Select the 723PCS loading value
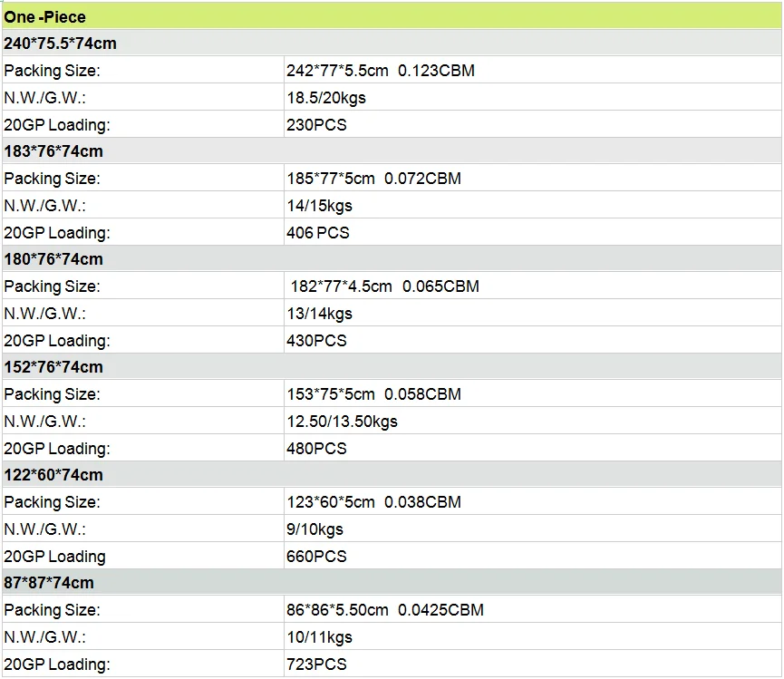This screenshot has width=784, height=679. (x=316, y=664)
